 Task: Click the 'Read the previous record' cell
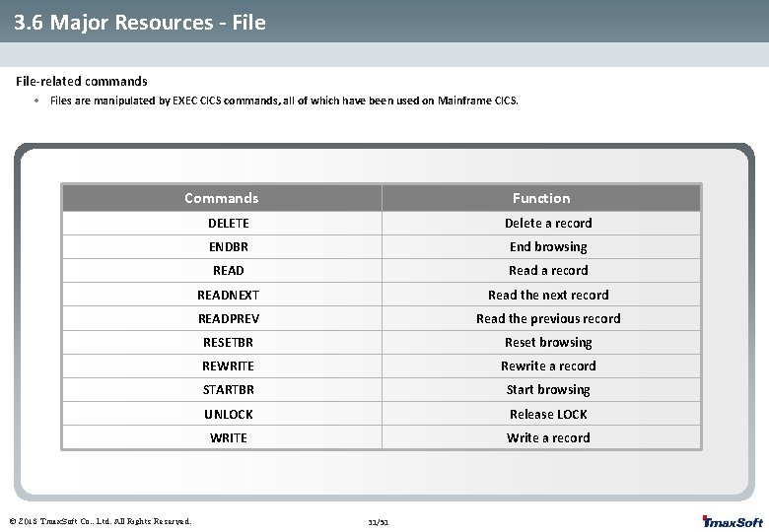(x=541, y=318)
